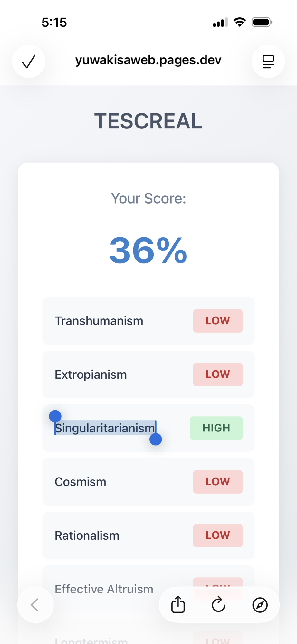Tap the TESCREAL page heading
This screenshot has height=644, width=297.
[148, 121]
